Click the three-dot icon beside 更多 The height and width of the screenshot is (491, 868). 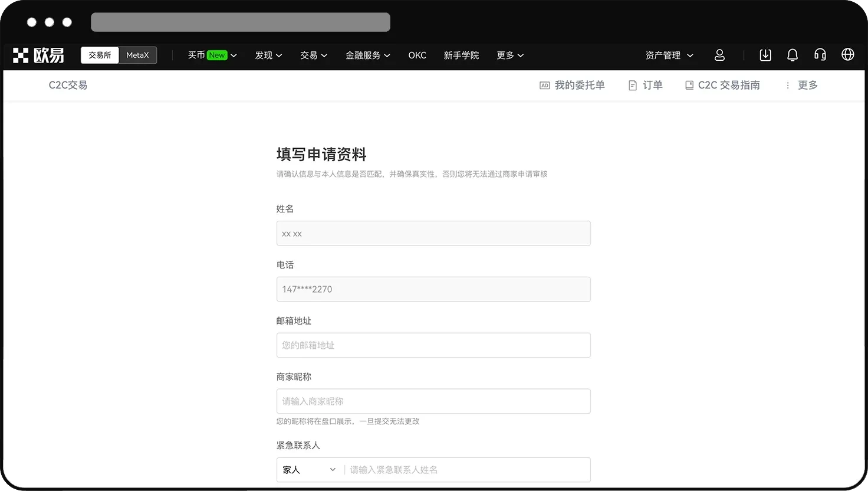tap(788, 86)
